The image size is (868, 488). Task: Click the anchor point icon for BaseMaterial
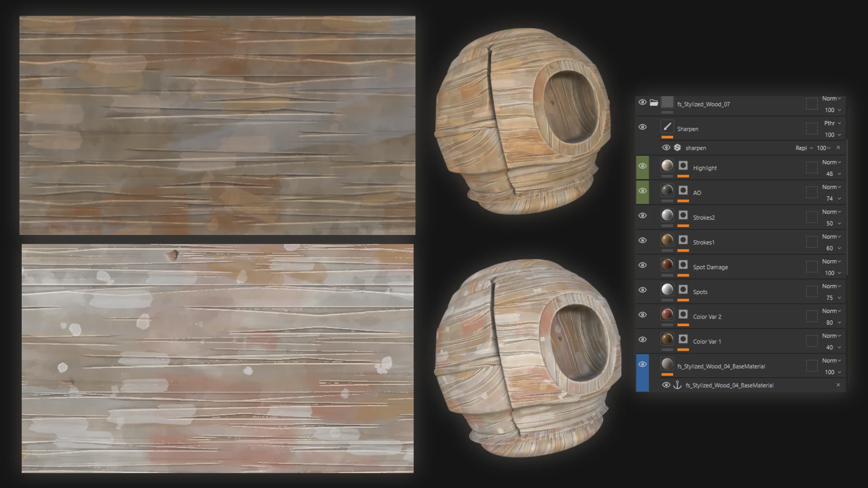click(x=677, y=385)
